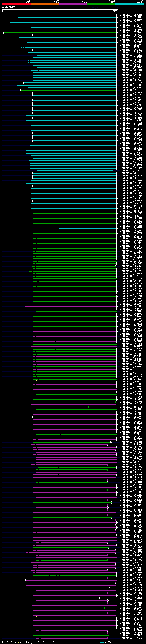Click the cyan ~100% identity legend bar
This screenshot has height=644, width=146.
(x=130, y=5)
